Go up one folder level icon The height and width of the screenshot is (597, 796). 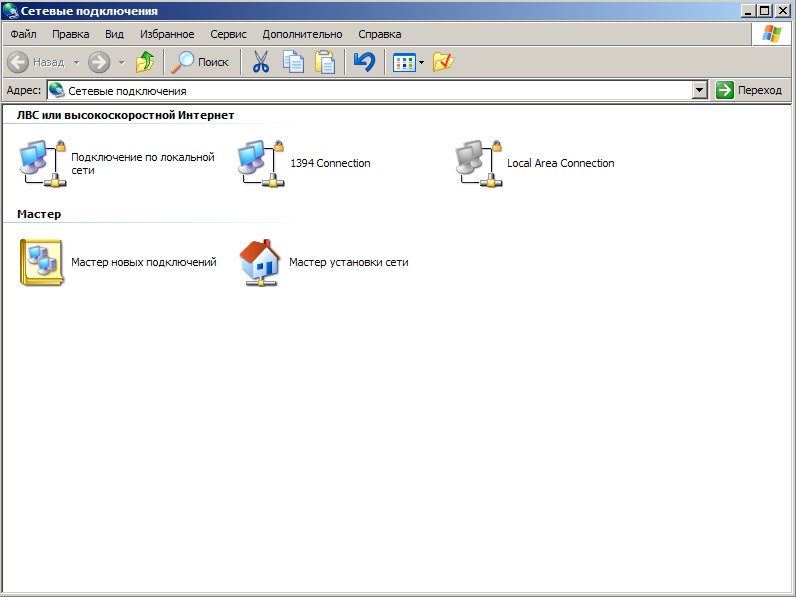(x=145, y=62)
